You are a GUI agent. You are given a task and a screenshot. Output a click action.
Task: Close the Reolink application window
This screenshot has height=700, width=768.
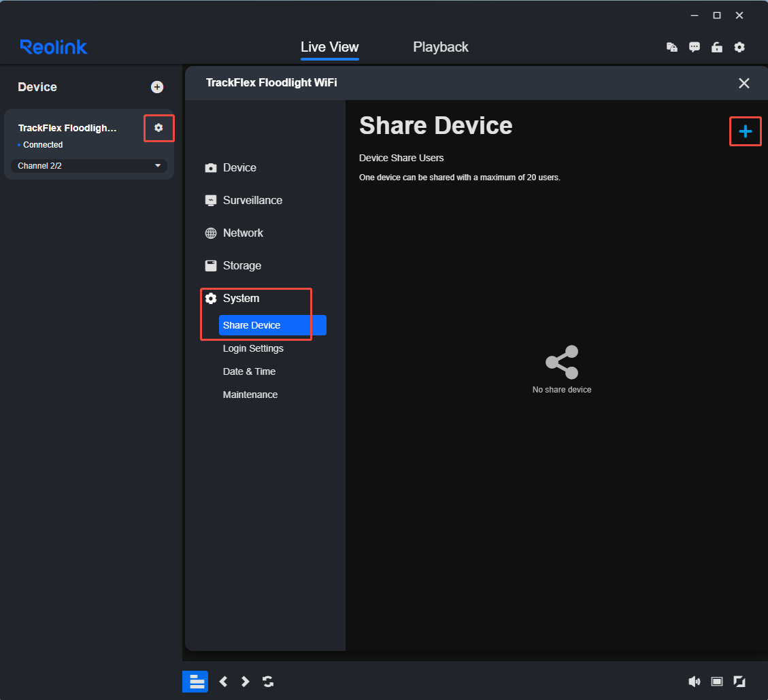[x=739, y=16]
